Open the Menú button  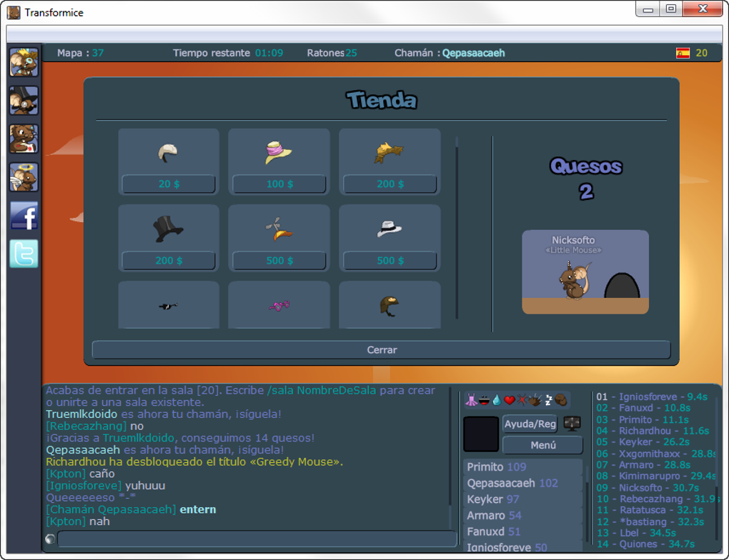pos(542,445)
